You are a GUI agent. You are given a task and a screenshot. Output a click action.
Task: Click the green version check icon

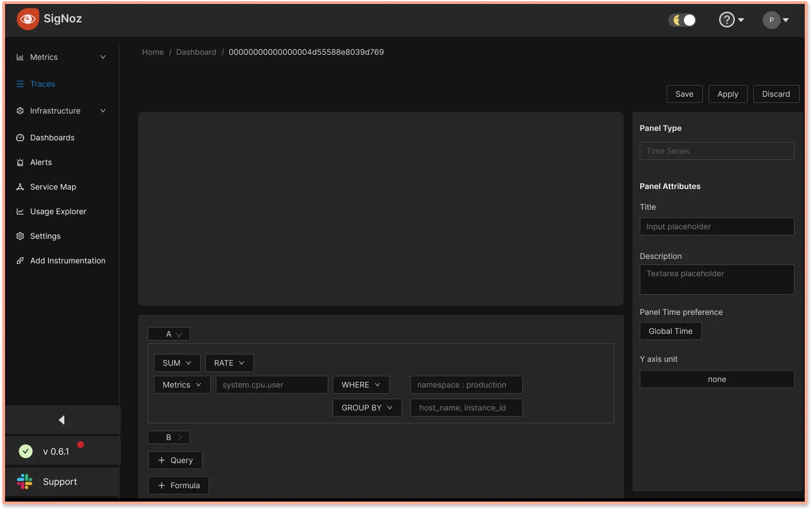[x=26, y=451]
